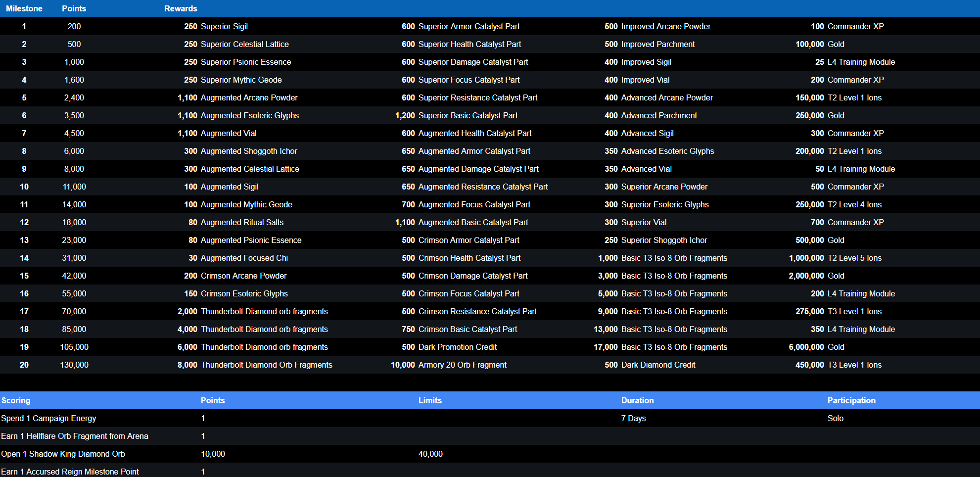The width and height of the screenshot is (980, 477).
Task: Select Earn 1 Hellflare Orb Fragment row
Action: pyautogui.click(x=75, y=436)
